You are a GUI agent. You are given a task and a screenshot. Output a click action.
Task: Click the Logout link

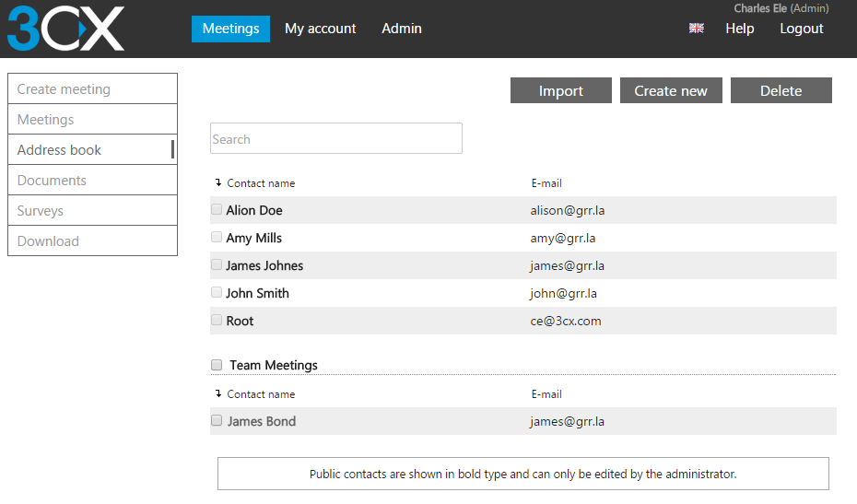click(801, 29)
